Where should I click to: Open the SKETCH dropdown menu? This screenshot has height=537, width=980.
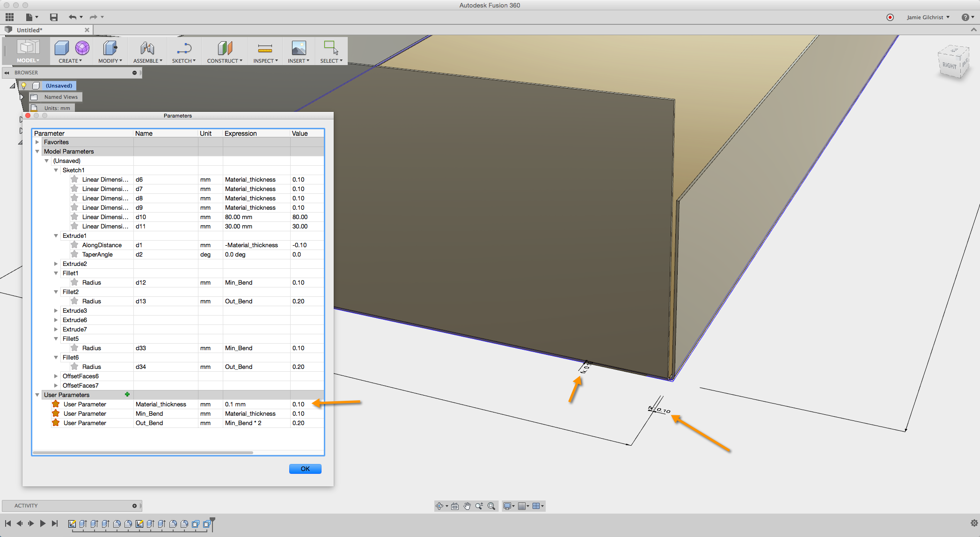coord(183,61)
